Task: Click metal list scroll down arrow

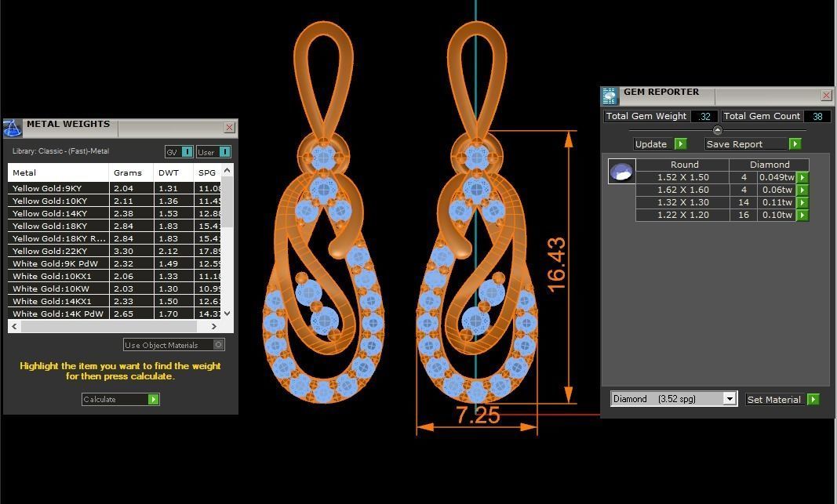Action: (227, 313)
